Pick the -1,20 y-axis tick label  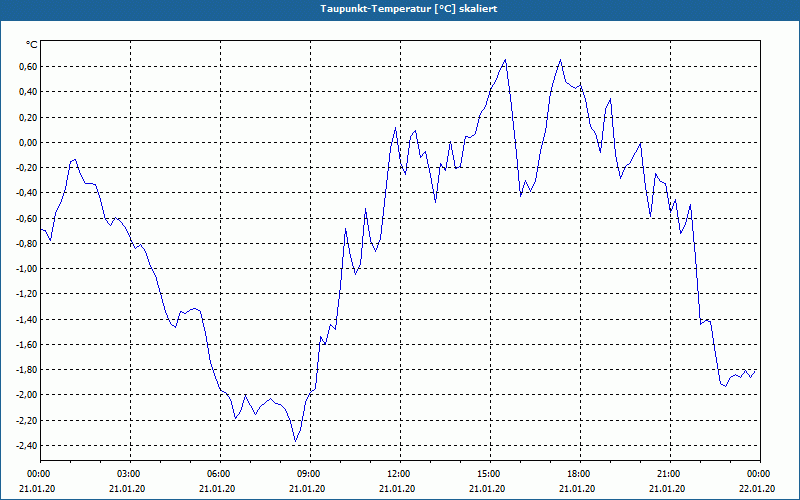pyautogui.click(x=27, y=294)
